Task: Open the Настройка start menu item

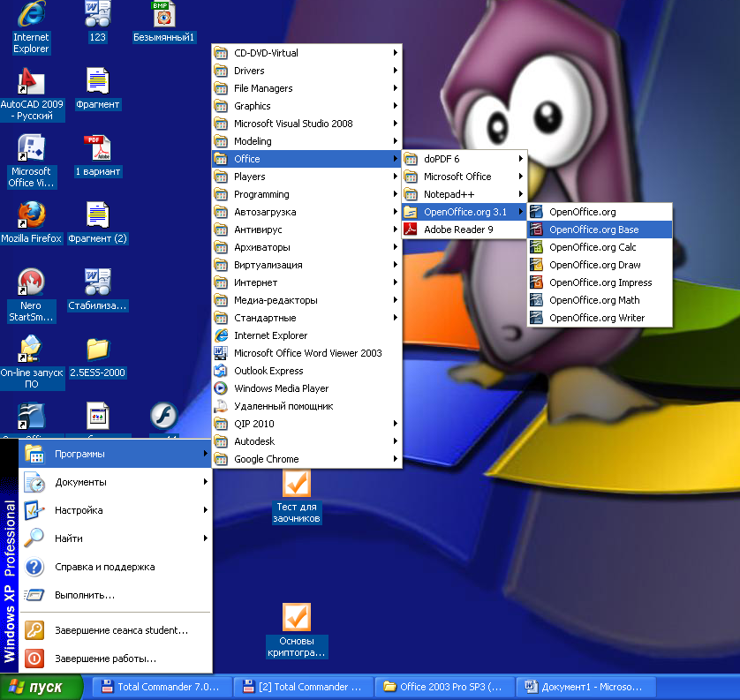Action: [115, 510]
